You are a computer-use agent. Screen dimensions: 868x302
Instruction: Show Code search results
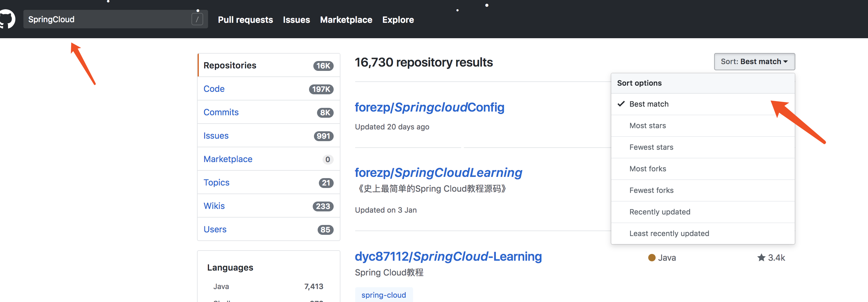[x=268, y=89]
